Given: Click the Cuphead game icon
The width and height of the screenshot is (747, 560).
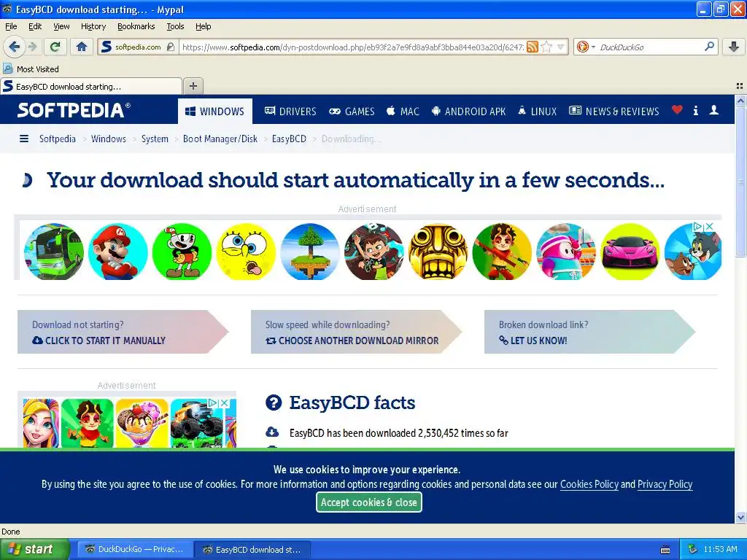Looking at the screenshot, I should click(182, 252).
